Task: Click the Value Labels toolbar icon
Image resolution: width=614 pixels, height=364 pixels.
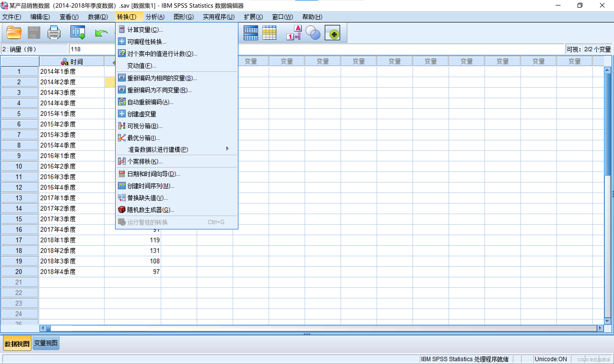Action: click(294, 33)
